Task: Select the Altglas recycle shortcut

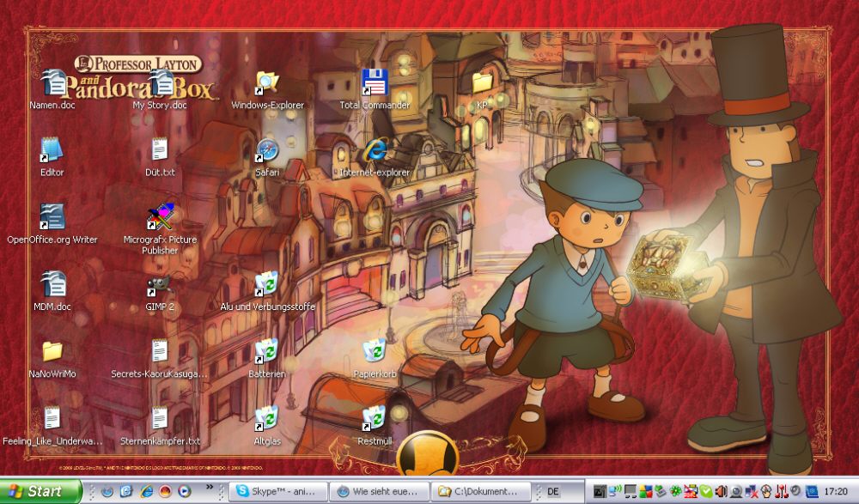Action: coord(267,419)
